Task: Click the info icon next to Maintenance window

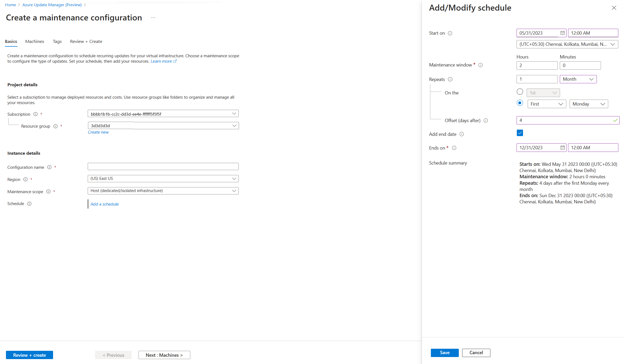Action: 481,65
